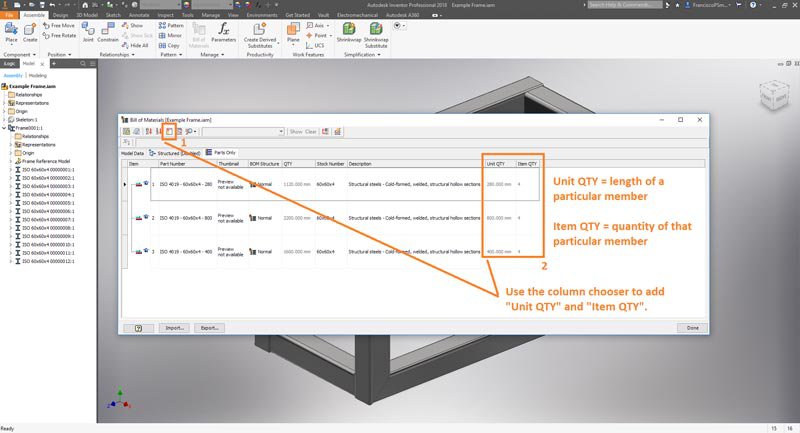Switch to the Inspect ribbon tab
The width and height of the screenshot is (800, 433).
pos(165,15)
